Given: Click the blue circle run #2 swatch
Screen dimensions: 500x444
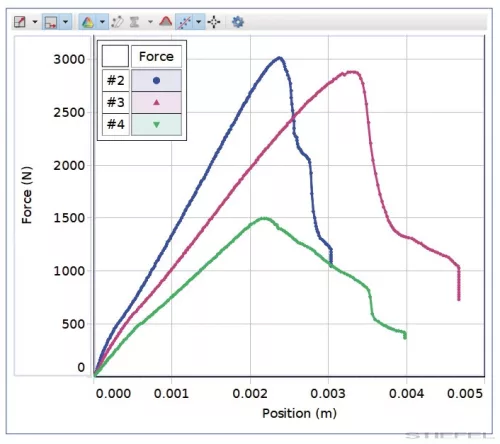Looking at the screenshot, I should [x=156, y=80].
